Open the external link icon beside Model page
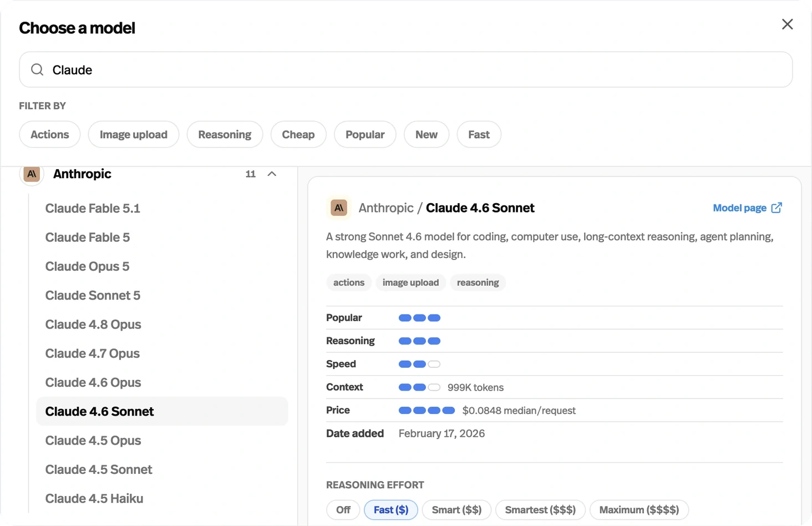 click(x=777, y=208)
